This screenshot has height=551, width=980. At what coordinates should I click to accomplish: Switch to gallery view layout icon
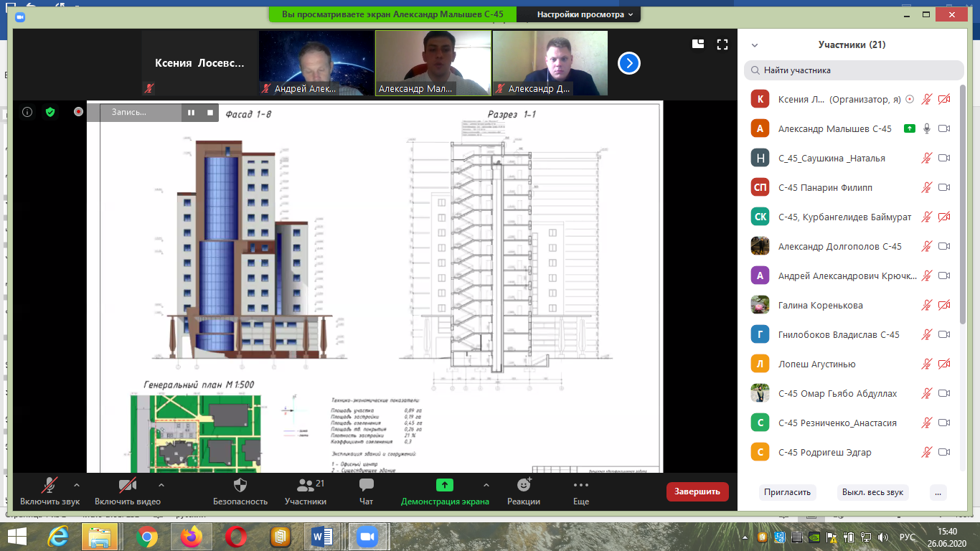pyautogui.click(x=697, y=44)
